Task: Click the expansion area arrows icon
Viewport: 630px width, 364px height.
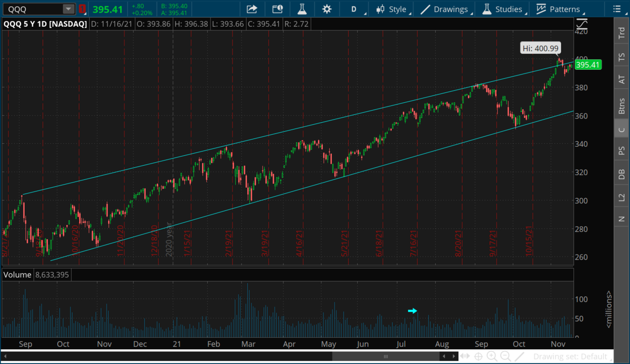Action: (465, 357)
